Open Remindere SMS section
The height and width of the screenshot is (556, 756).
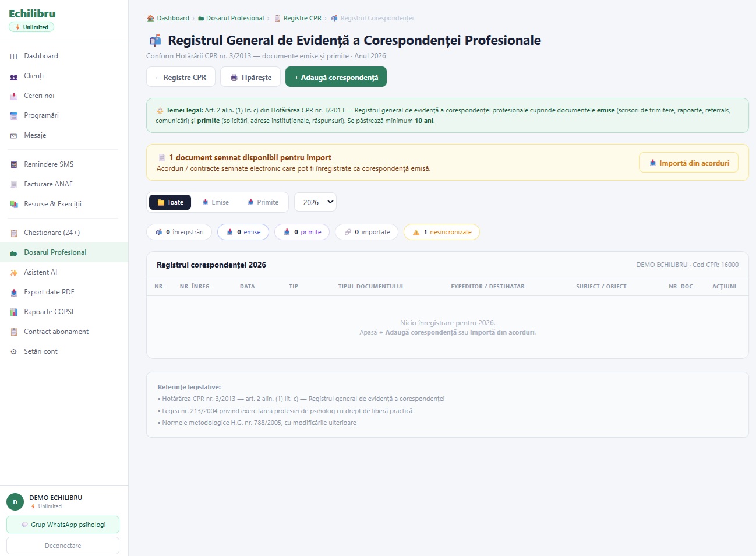48,164
